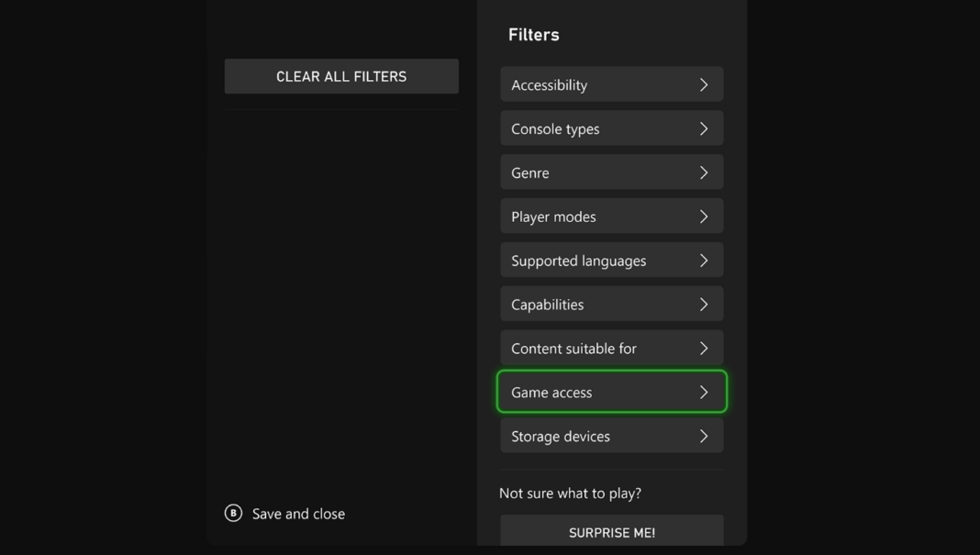Open the Capabilities filter row
This screenshot has width=980, height=555.
[x=612, y=305]
